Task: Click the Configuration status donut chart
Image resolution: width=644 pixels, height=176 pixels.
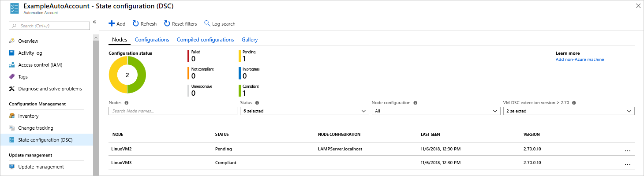Action: click(127, 75)
